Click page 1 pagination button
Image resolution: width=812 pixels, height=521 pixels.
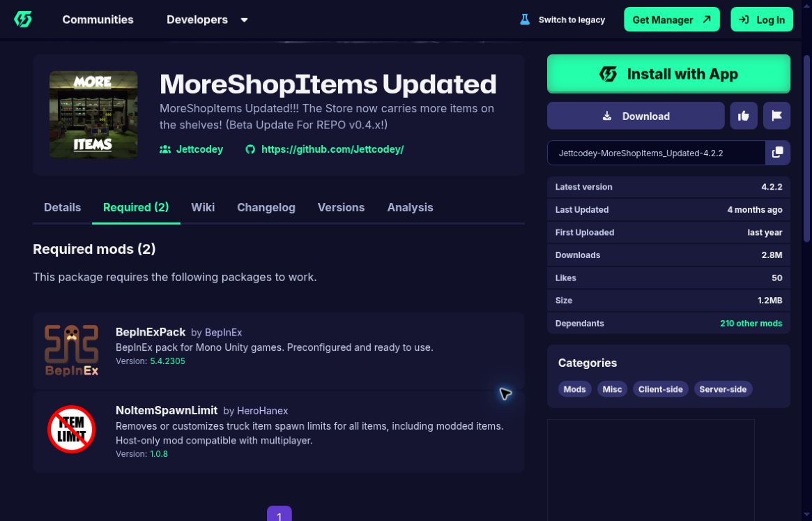(279, 514)
